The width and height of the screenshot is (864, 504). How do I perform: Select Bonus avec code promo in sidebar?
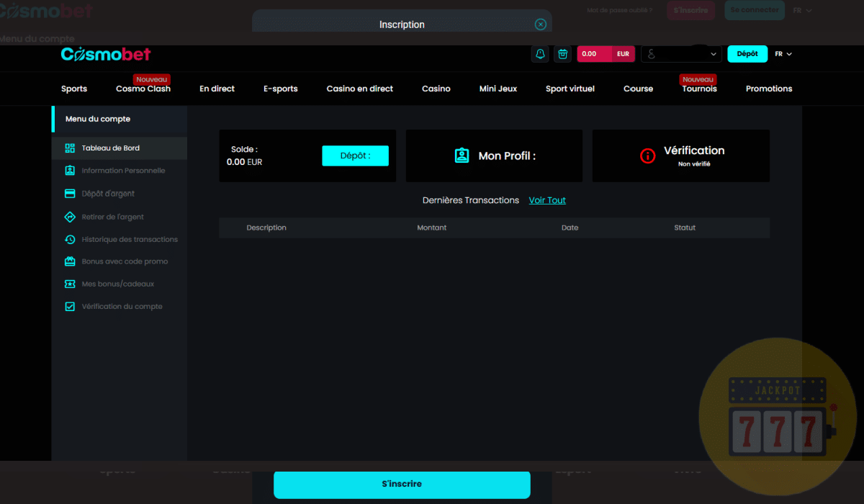click(120, 261)
